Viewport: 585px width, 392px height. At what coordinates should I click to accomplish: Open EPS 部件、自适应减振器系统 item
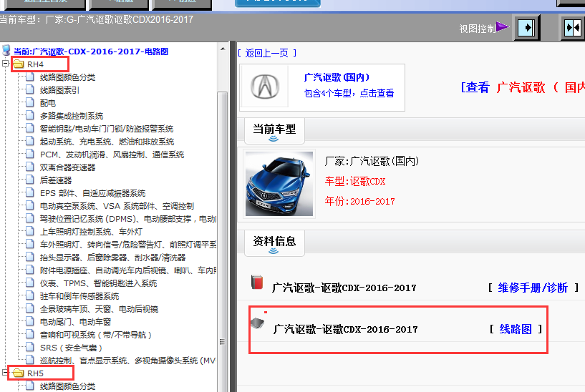(x=92, y=193)
